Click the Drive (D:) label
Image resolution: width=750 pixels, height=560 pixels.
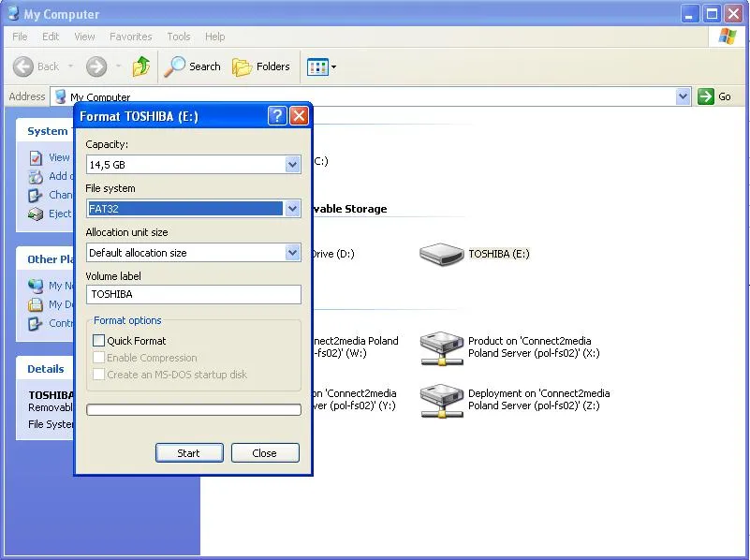(333, 254)
